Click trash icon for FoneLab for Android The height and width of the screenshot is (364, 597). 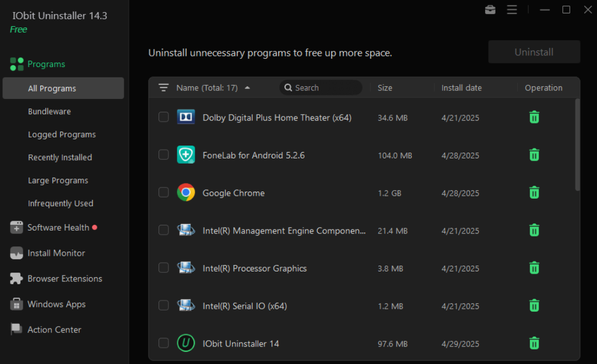[x=534, y=155]
